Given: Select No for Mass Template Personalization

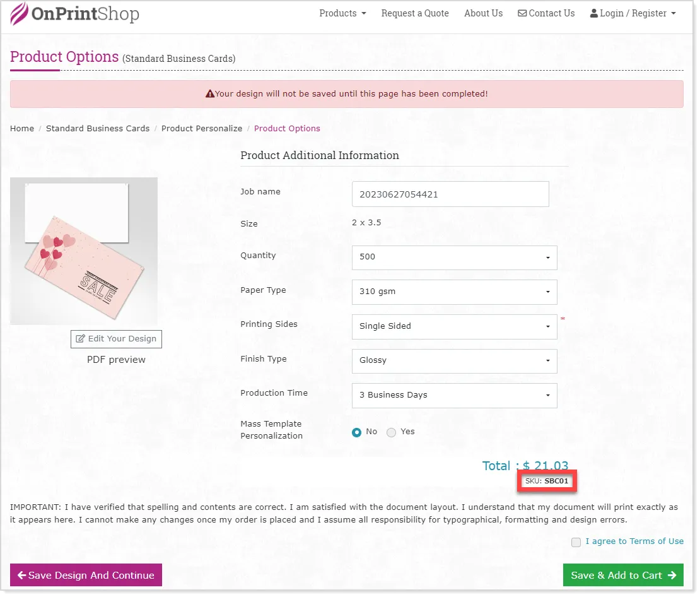Looking at the screenshot, I should [x=357, y=432].
